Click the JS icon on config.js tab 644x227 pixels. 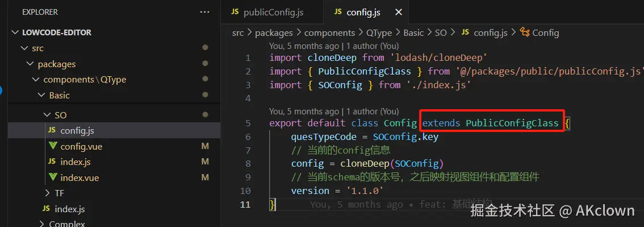(338, 12)
